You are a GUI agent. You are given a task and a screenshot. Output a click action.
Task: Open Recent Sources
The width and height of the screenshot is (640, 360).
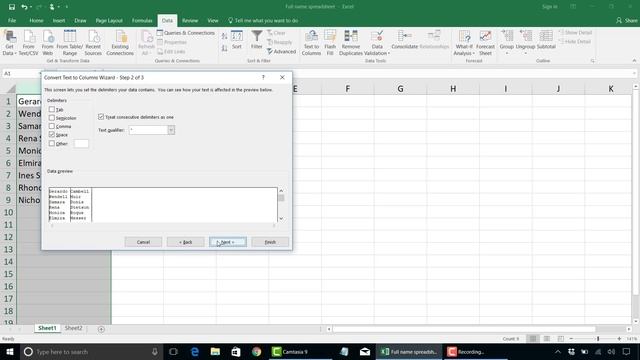pyautogui.click(x=93, y=42)
